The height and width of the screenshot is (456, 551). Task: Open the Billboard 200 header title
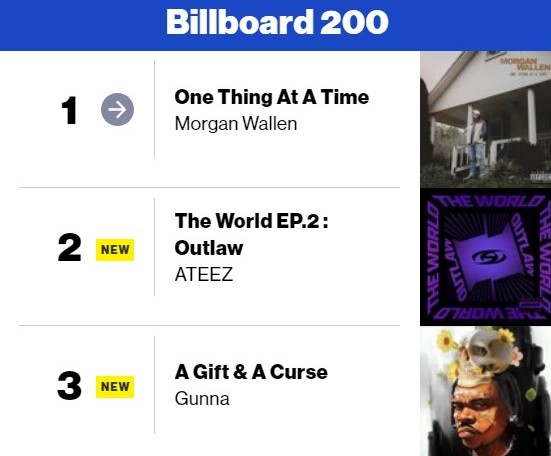(277, 22)
